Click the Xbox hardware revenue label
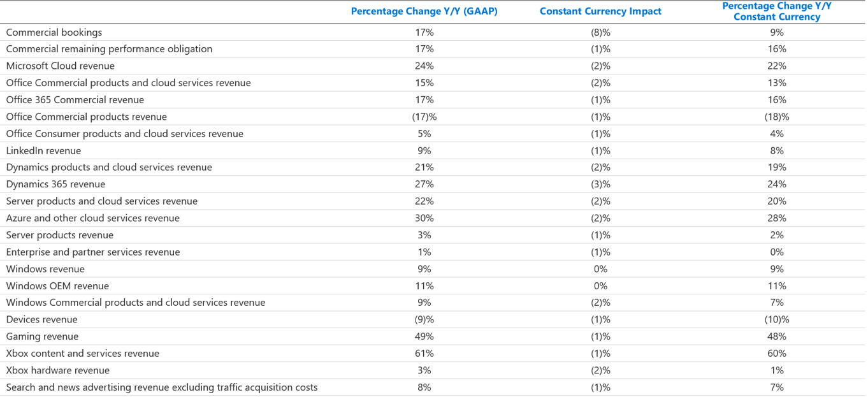The height and width of the screenshot is (397, 868). (x=58, y=370)
